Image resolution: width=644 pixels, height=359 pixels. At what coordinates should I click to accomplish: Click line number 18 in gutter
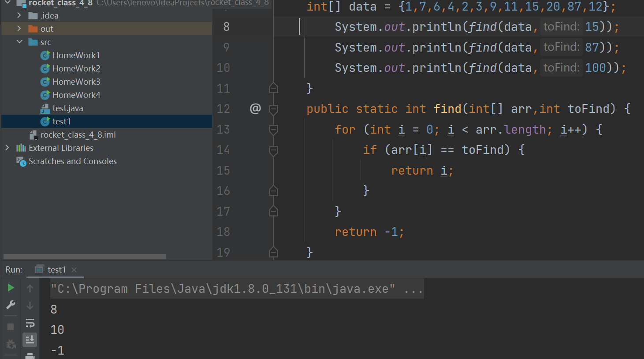coord(223,232)
